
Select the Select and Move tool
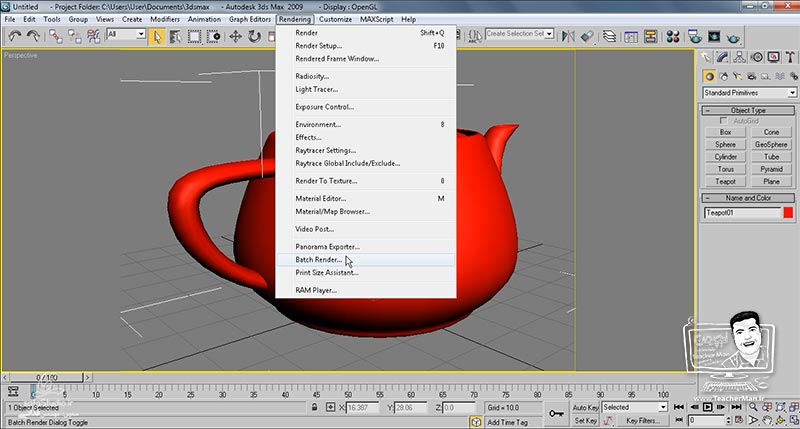click(x=235, y=36)
